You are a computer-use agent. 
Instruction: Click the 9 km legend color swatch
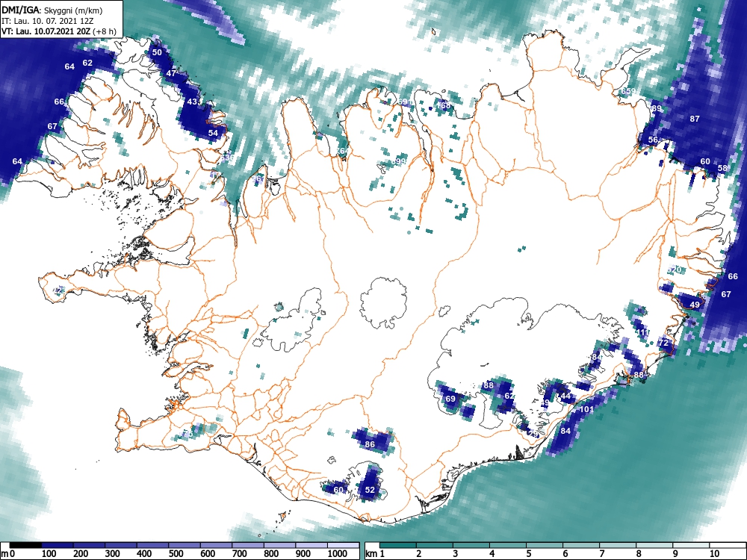coord(691,545)
